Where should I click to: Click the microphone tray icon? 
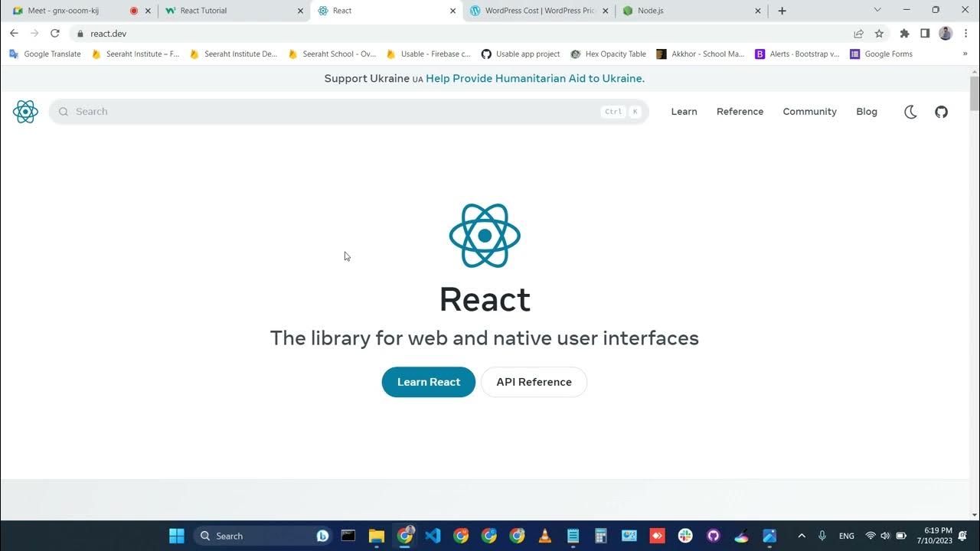click(822, 536)
